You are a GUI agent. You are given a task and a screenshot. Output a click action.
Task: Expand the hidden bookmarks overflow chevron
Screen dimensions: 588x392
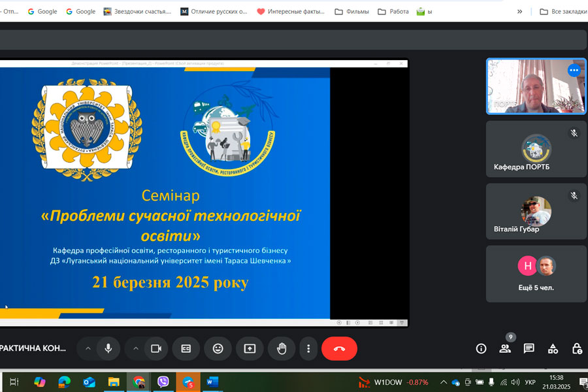(519, 11)
